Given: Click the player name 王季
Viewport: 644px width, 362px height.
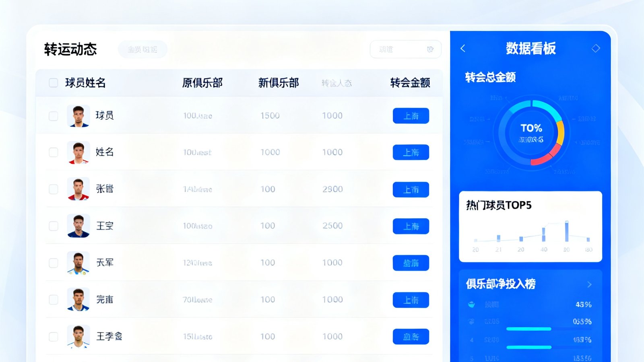Looking at the screenshot, I should (x=109, y=337).
